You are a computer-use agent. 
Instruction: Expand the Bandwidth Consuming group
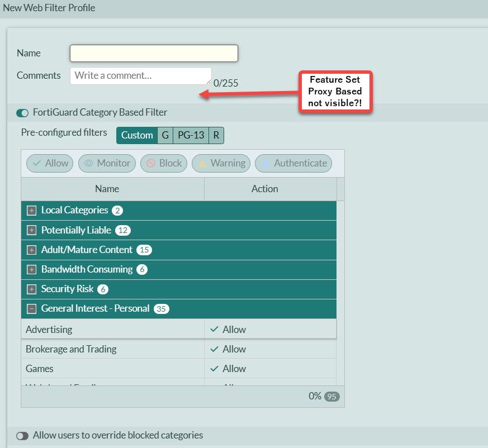pyautogui.click(x=31, y=269)
